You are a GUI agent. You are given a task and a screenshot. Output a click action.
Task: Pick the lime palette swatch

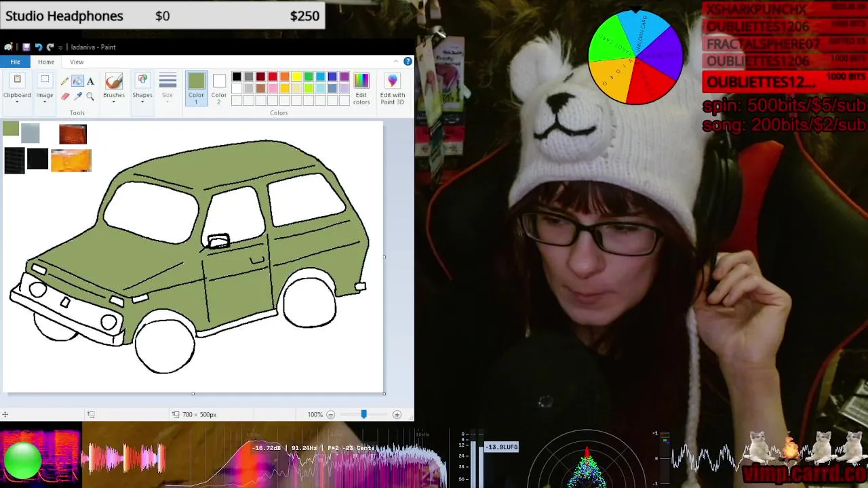[x=309, y=89]
